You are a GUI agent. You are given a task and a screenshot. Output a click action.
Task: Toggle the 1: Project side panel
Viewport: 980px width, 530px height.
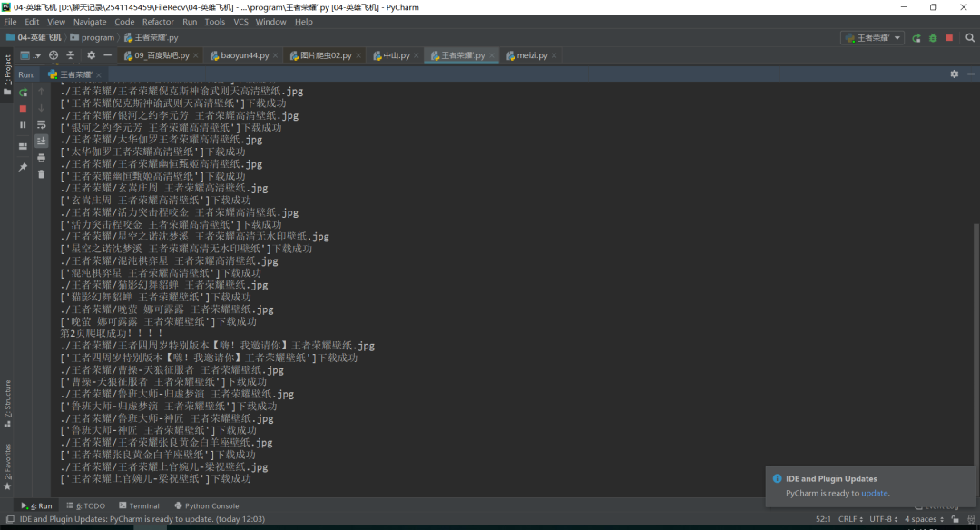[7, 74]
